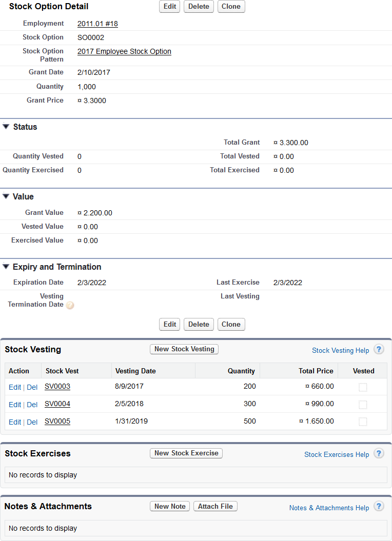
Task: Click the Stock Exercises help question mark icon
Action: (x=379, y=454)
